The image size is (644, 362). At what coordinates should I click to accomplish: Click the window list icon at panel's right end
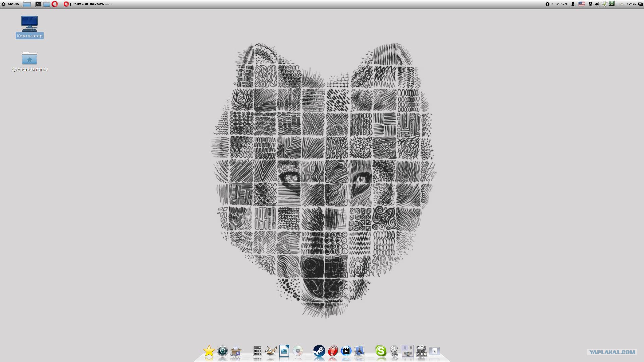tap(640, 4)
